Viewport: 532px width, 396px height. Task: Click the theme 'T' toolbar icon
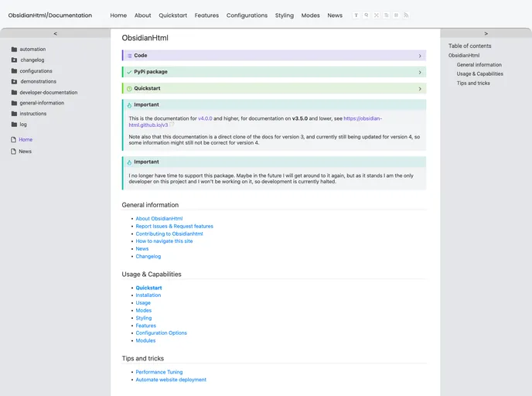[356, 15]
